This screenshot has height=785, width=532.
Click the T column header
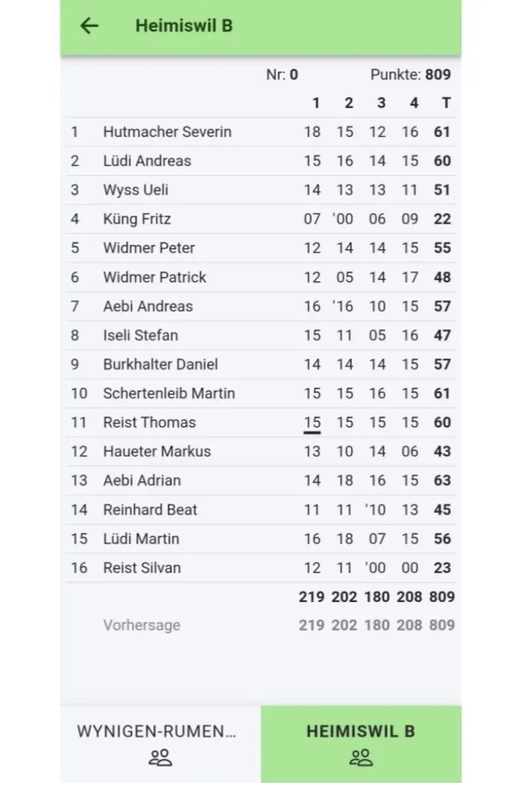click(x=446, y=104)
